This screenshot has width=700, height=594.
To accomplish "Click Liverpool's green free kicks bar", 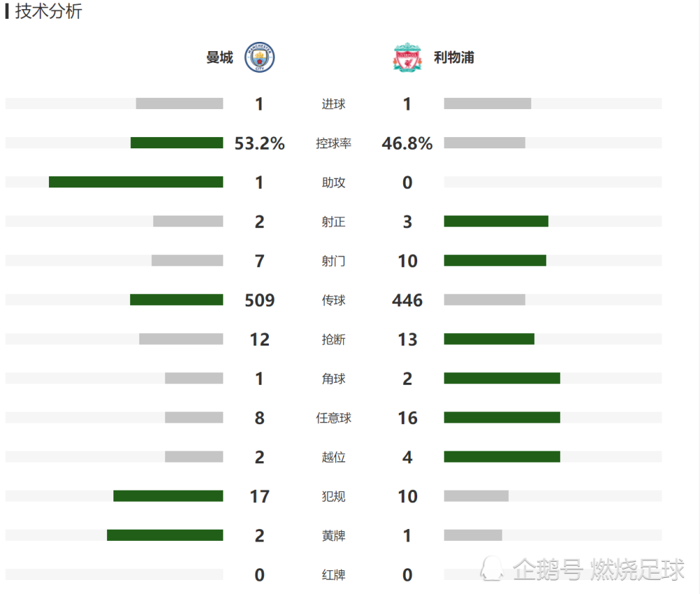I will pyautogui.click(x=502, y=417).
